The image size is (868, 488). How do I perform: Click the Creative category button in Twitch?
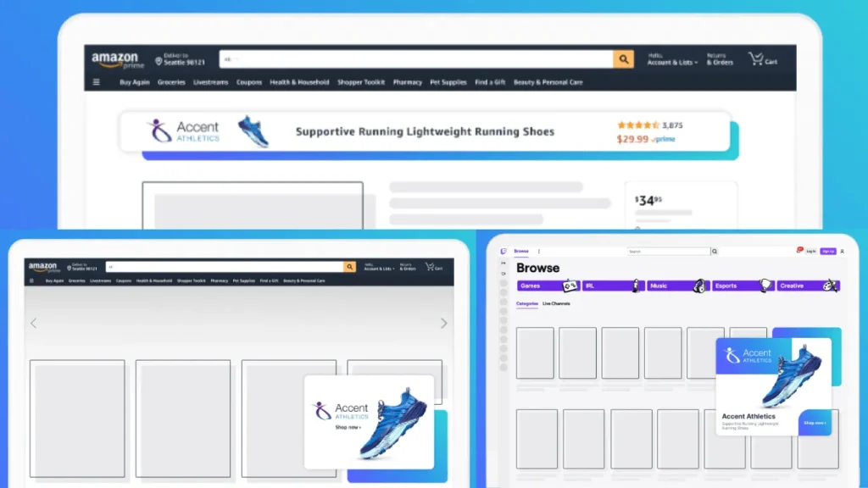pos(808,286)
